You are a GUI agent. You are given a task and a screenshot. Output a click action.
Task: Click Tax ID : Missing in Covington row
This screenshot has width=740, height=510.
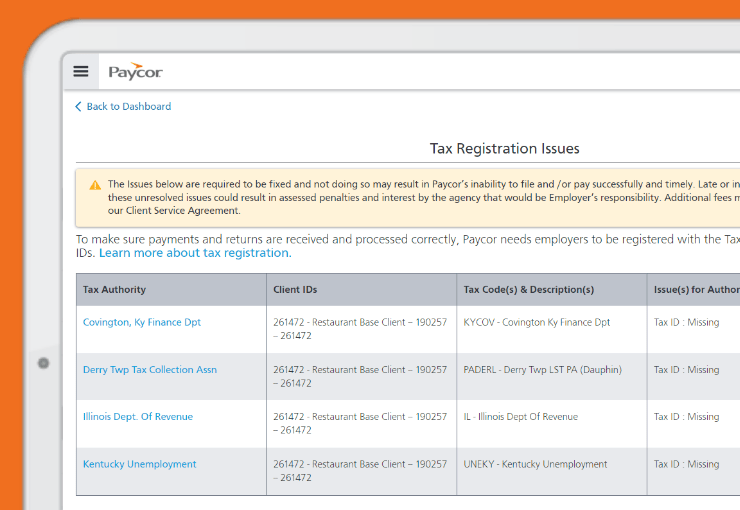coord(686,322)
